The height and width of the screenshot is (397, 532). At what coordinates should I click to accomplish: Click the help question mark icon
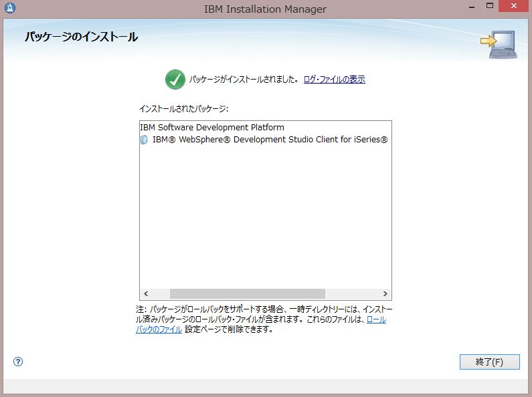point(18,362)
